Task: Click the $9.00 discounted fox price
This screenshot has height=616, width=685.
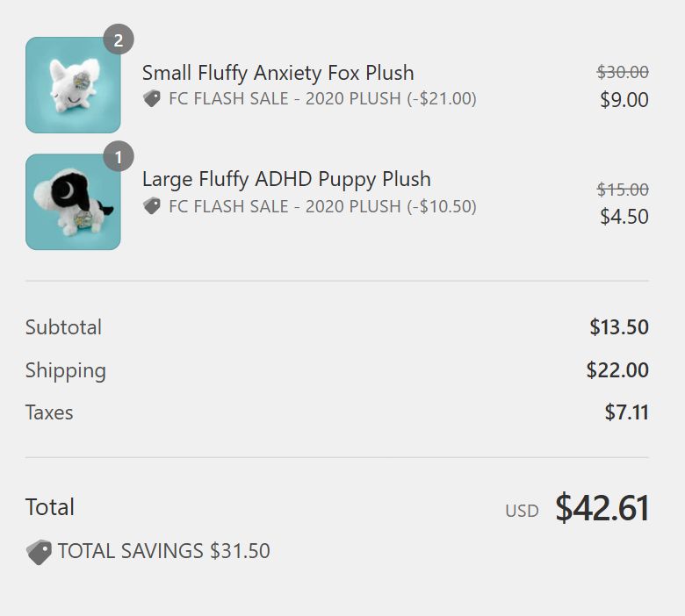Action: (x=624, y=99)
